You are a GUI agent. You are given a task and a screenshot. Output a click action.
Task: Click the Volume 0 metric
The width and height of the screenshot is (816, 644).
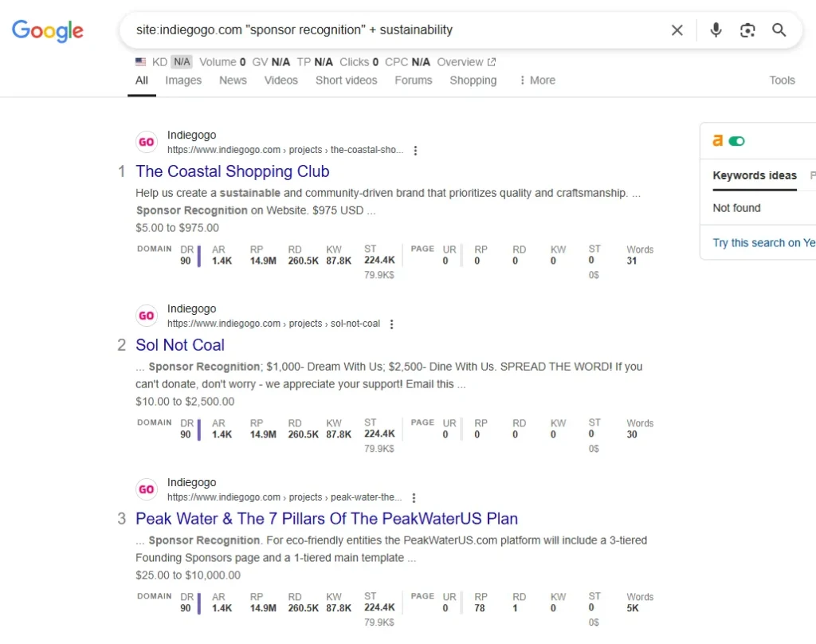click(222, 62)
